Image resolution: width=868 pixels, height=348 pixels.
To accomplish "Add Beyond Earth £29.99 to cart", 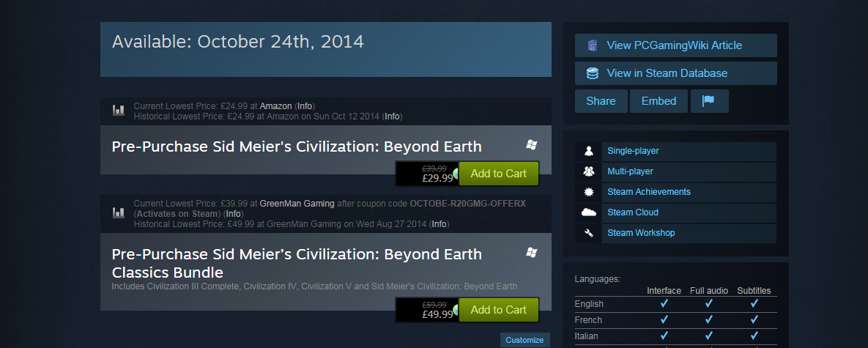I will point(498,174).
